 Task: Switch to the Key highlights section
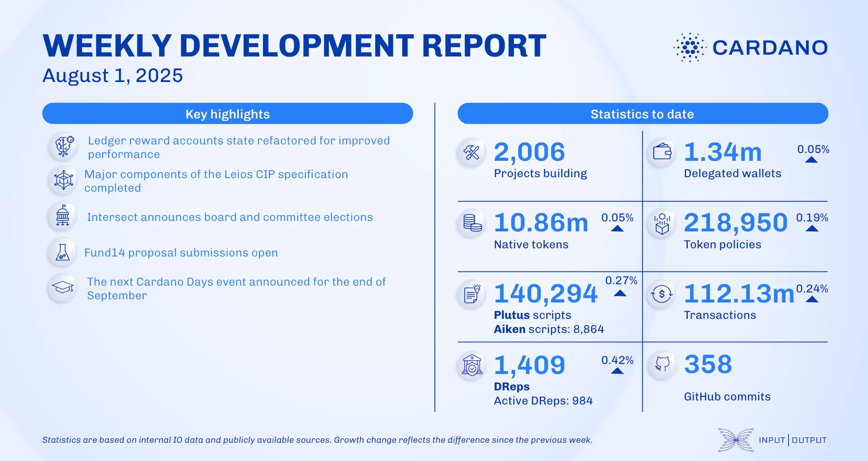coord(227,114)
